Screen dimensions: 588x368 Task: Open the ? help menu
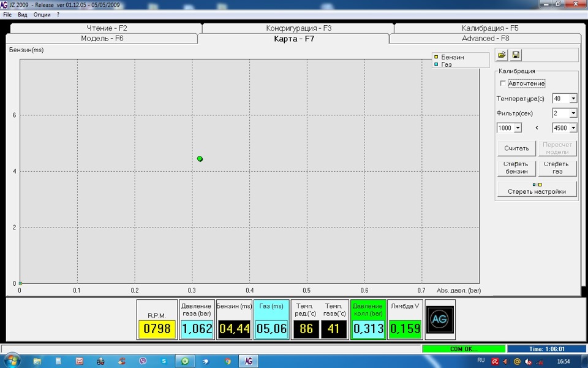coord(58,15)
